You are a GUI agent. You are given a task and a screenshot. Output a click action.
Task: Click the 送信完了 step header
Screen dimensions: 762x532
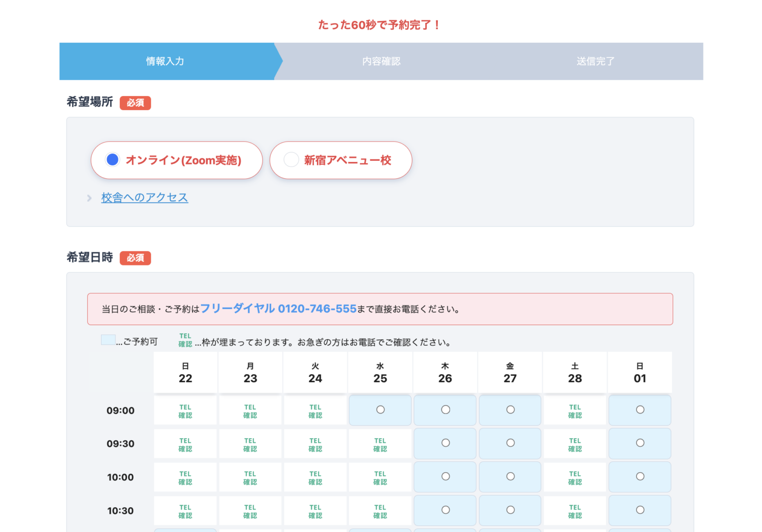(x=595, y=61)
